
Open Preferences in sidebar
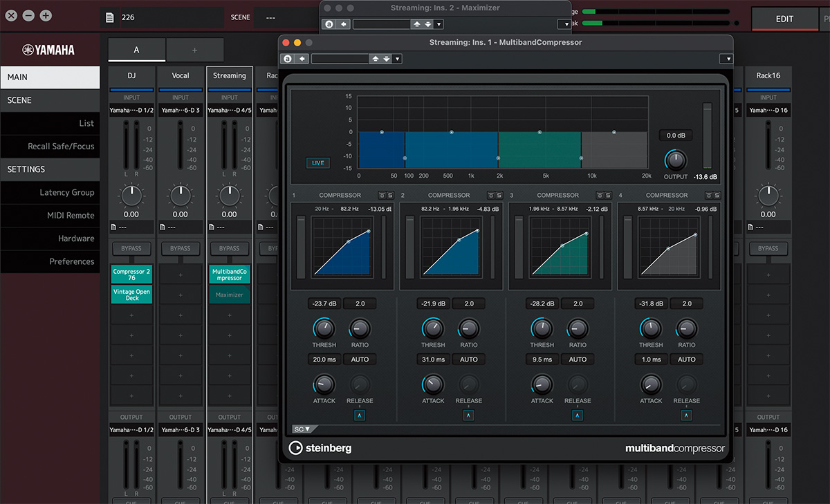pos(50,261)
